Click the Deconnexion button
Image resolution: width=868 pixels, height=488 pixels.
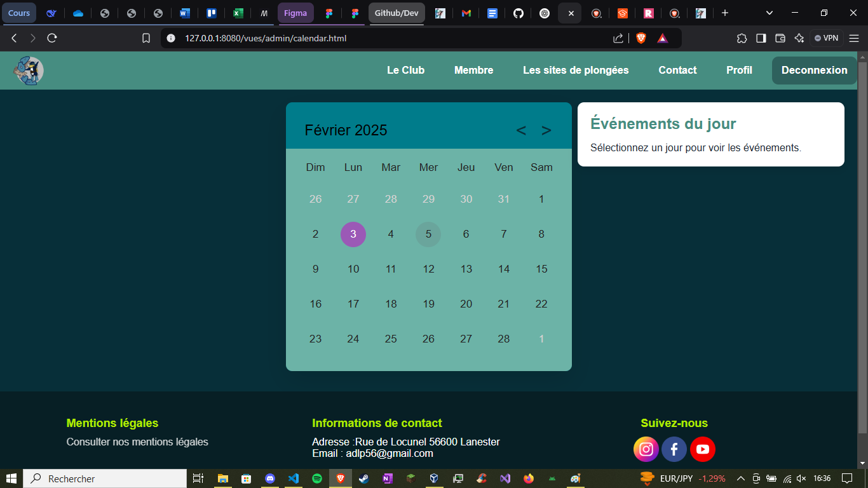[x=814, y=70]
